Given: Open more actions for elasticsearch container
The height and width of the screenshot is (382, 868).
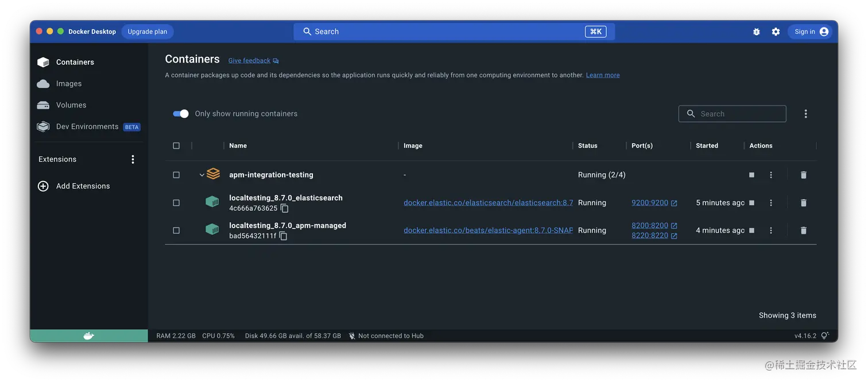Looking at the screenshot, I should (x=771, y=203).
